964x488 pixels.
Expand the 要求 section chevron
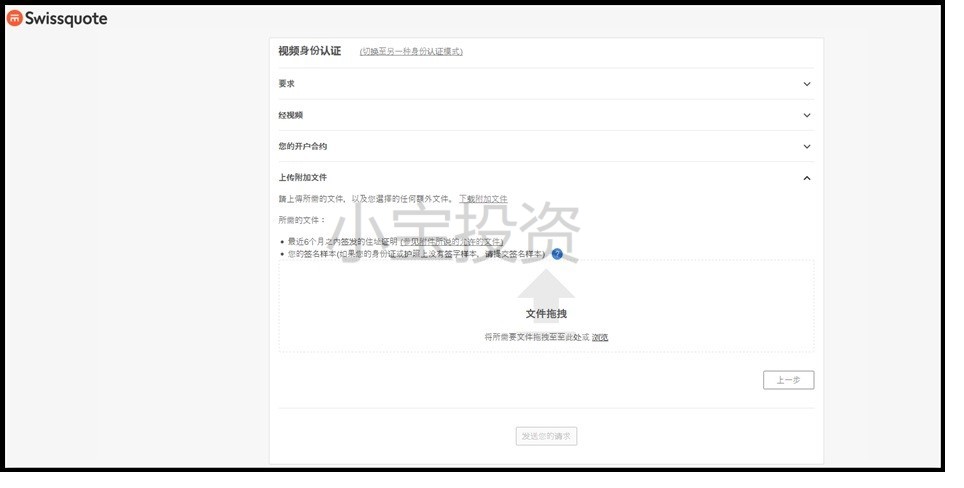[x=807, y=84]
